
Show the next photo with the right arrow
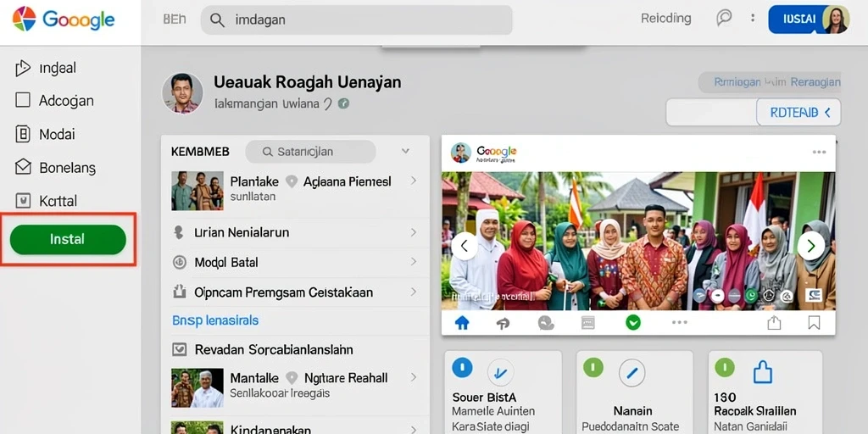811,246
